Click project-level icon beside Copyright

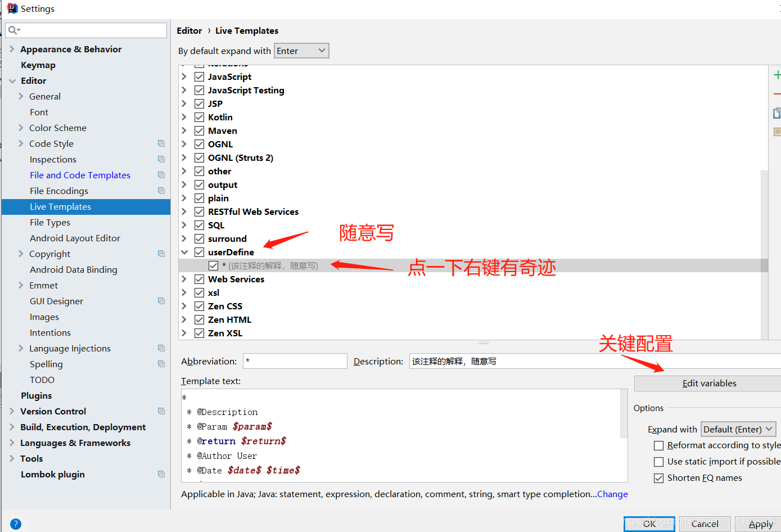point(161,254)
